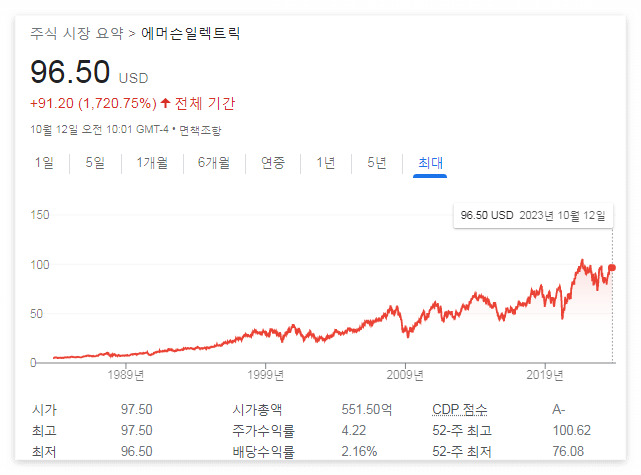The height and width of the screenshot is (475, 641).
Task: Click the large 96.50 price value
Action: pyautogui.click(x=70, y=72)
